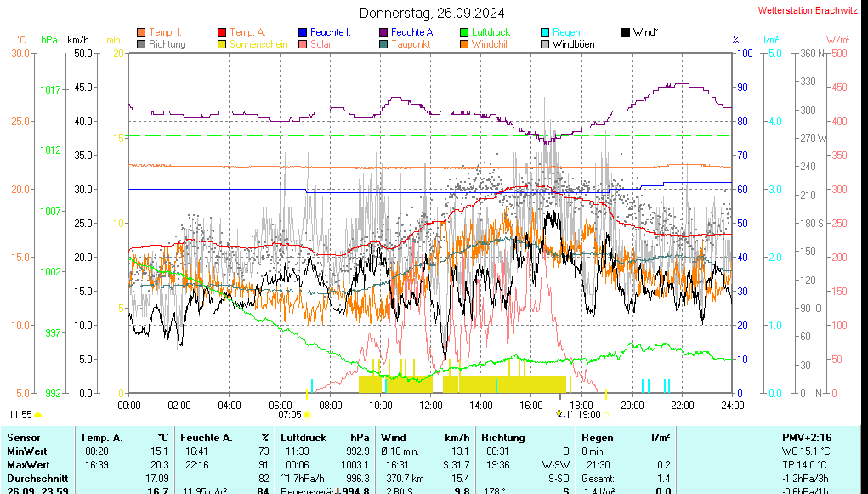Click the orange Temp. I. legend swatch
Image resolution: width=868 pixels, height=494 pixels.
141,32
